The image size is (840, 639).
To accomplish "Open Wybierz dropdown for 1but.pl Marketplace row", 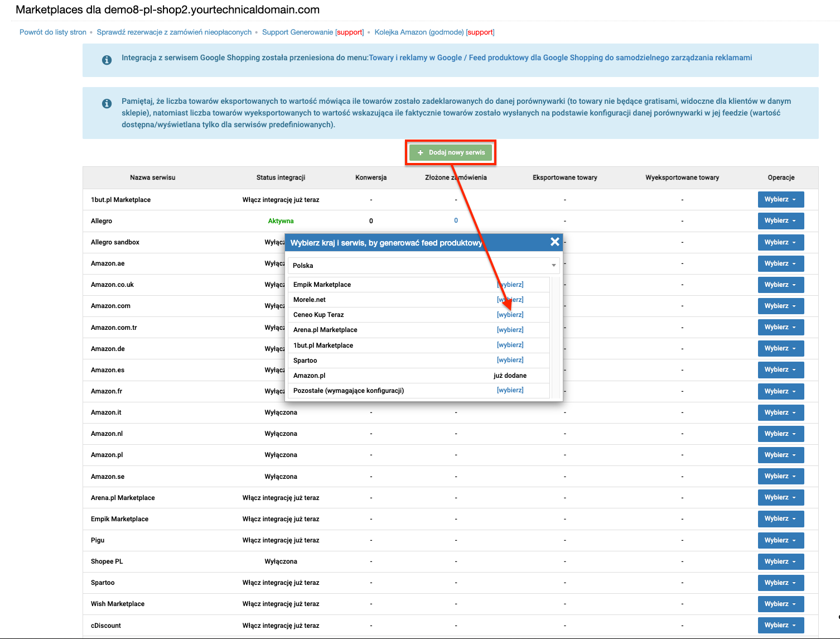I will tap(780, 199).
